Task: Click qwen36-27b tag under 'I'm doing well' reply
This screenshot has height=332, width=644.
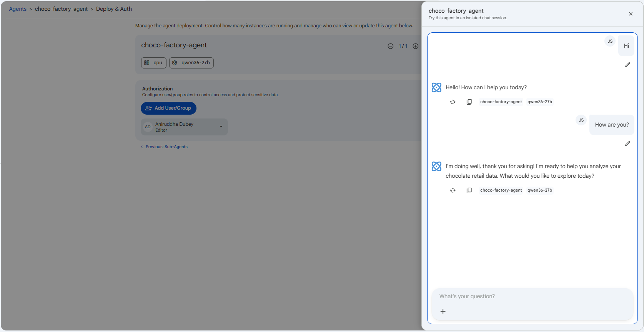Action: (540, 190)
